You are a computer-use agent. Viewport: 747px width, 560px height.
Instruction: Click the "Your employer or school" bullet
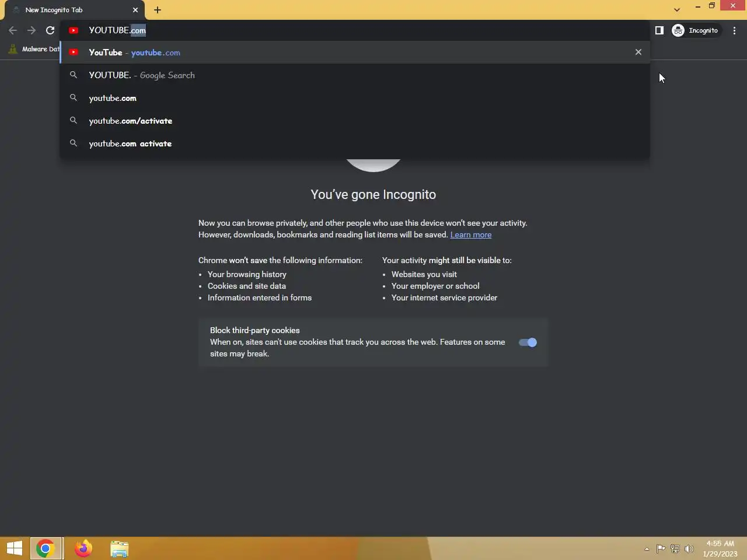[435, 286]
